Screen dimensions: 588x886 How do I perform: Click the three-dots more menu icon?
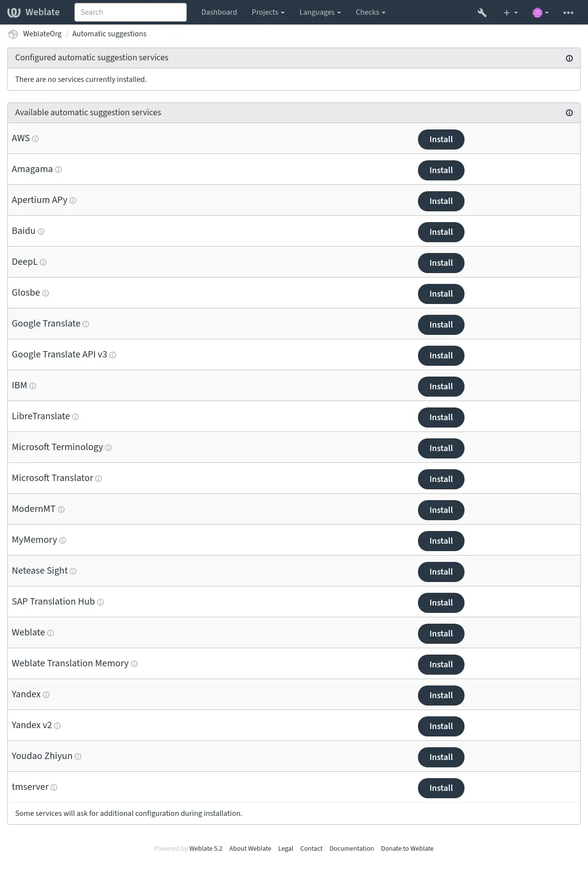[x=568, y=13]
